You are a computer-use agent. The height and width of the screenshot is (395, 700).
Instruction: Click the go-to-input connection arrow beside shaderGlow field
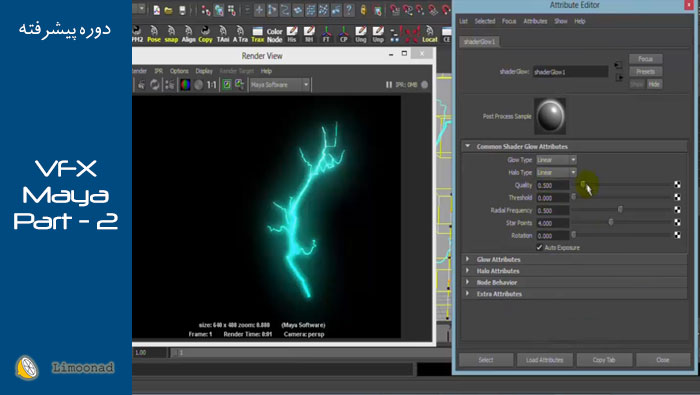(x=618, y=65)
